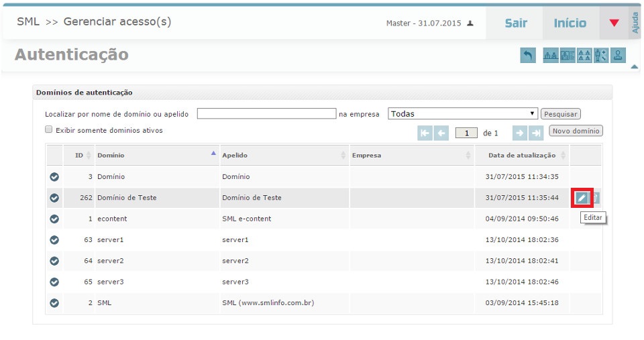Viewport: 644px width, 340px height.
Task: Collapse the header using small up arrow
Action: (x=634, y=66)
